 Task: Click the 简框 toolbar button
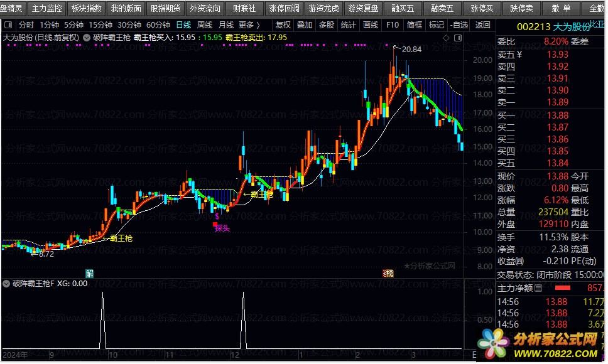pyautogui.click(x=415, y=25)
